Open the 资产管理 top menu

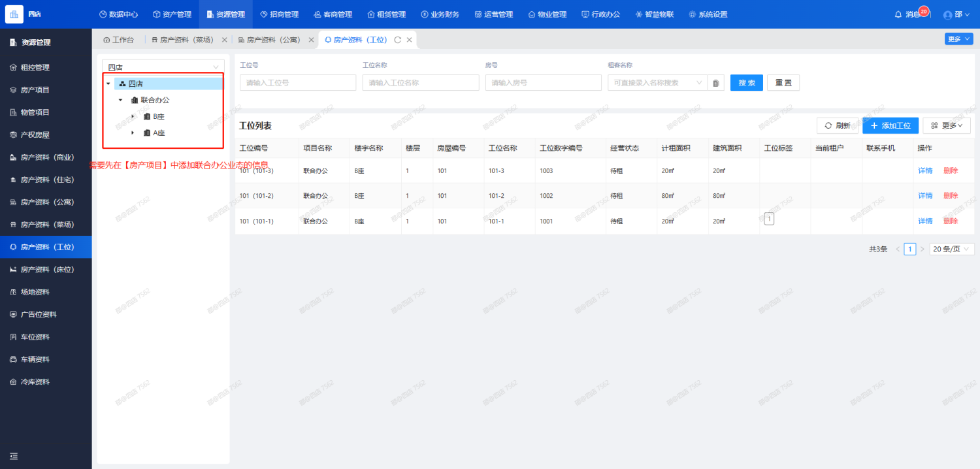pos(172,14)
